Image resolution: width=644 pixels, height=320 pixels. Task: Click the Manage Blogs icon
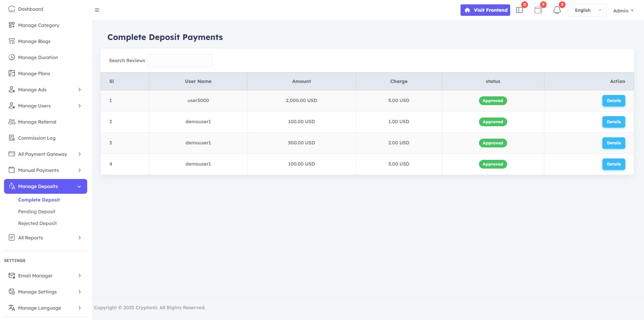(x=12, y=41)
